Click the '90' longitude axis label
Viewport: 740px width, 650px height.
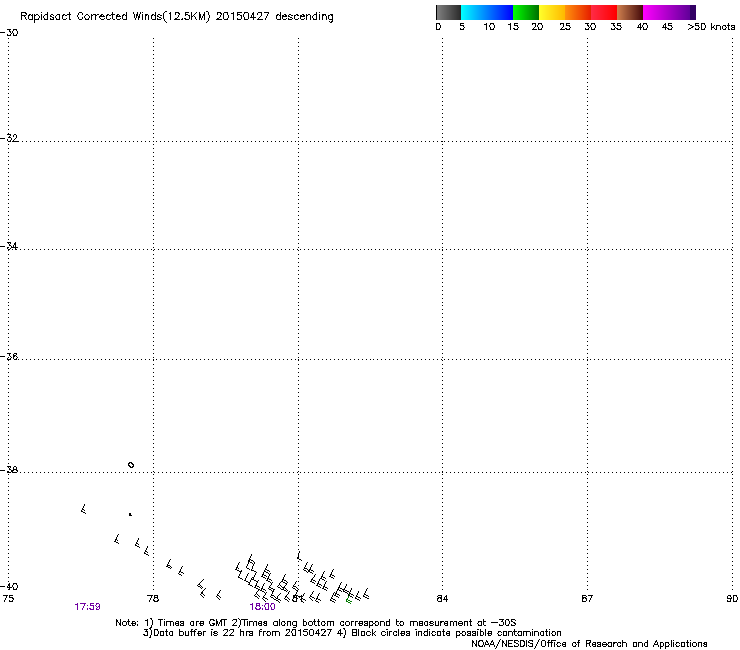(x=732, y=599)
